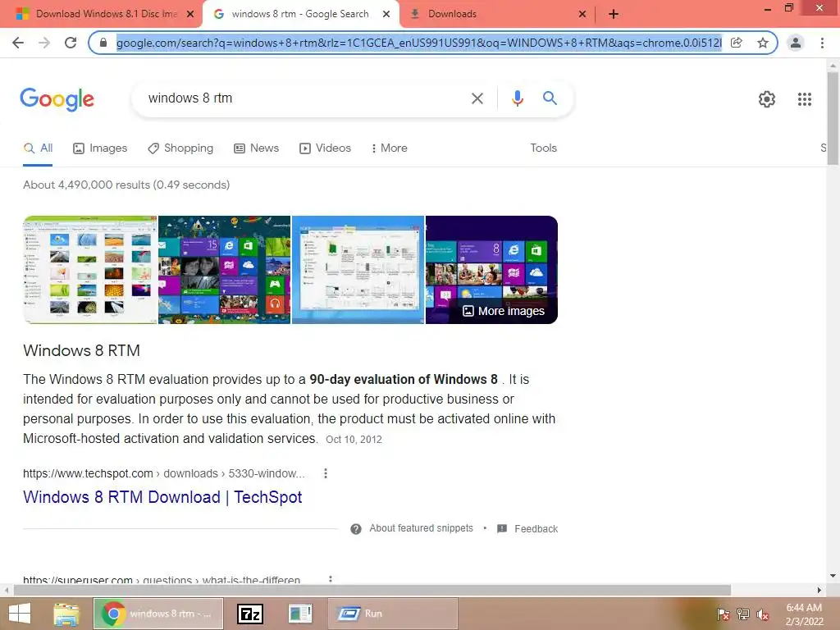Screen dimensions: 840x630
Task: Open File Explorer from the taskbar
Action: [x=66, y=614]
